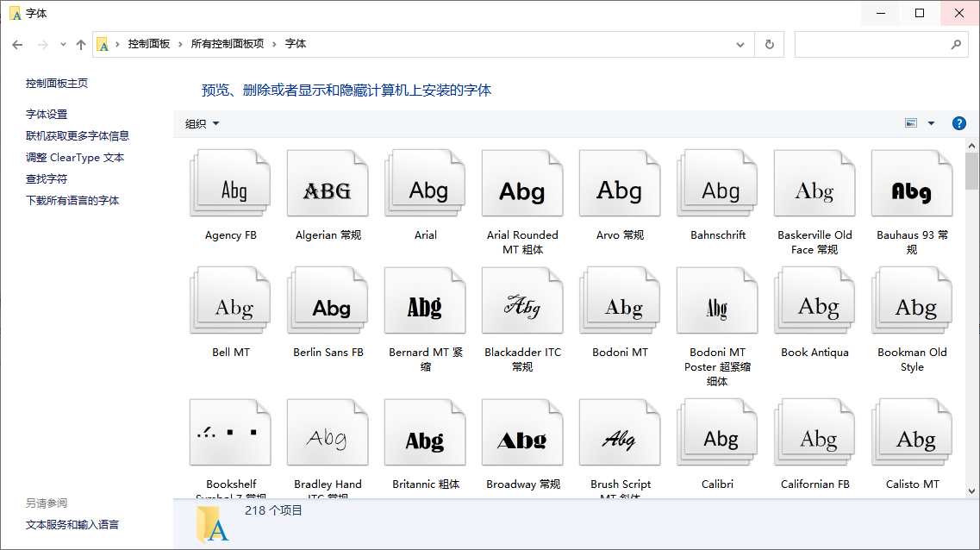
Task: Select the Californian FB font icon
Action: 815,433
